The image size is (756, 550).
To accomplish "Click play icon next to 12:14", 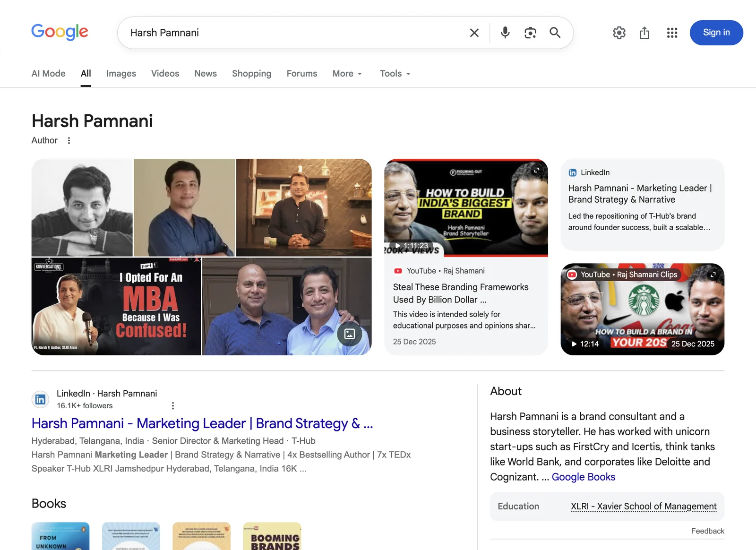I will coord(574,344).
